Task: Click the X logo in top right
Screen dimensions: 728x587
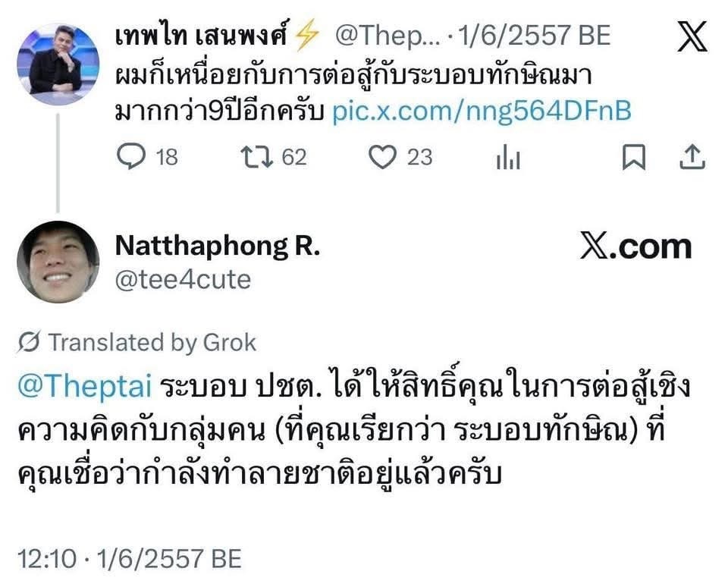Action: point(692,37)
